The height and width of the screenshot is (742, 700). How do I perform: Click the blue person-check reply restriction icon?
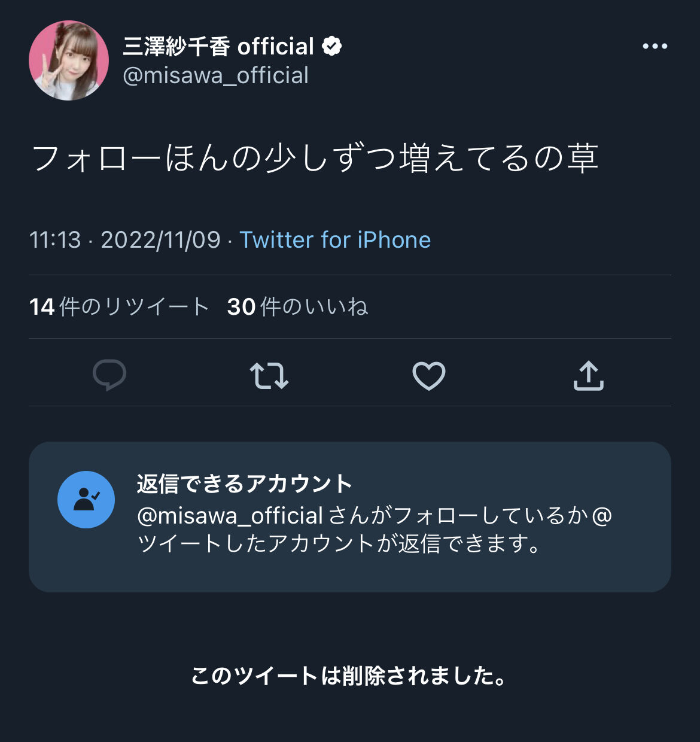point(86,500)
